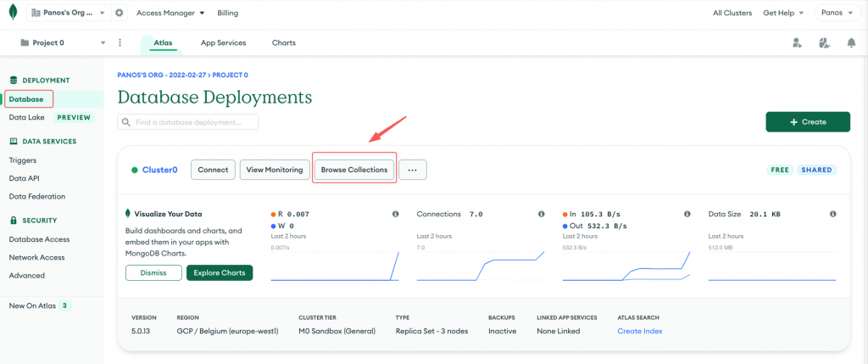
Task: Click the Panos's Org breadcrumb link
Action: (x=162, y=75)
